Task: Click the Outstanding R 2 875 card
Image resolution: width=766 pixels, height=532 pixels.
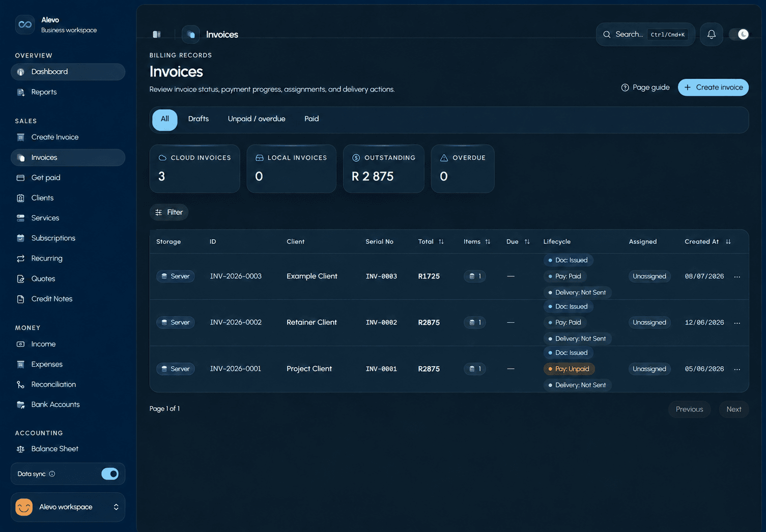Action: 384,169
